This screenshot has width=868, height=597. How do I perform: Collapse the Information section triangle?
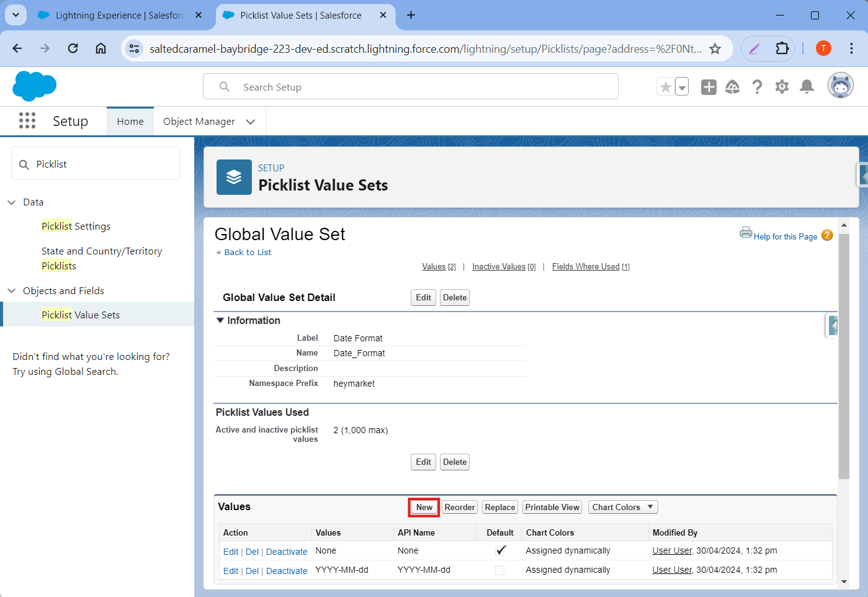[x=220, y=320]
